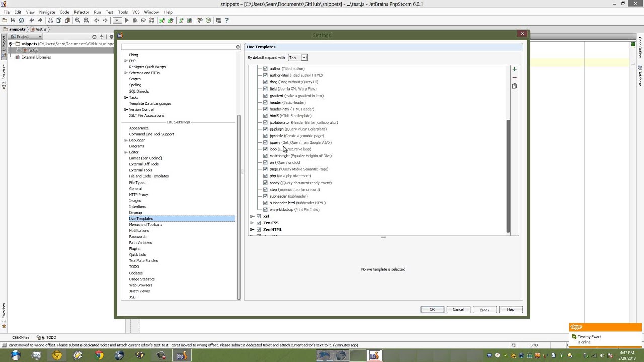The image size is (644, 362).
Task: Open the 'By default expand with' Tab dropdown
Action: (297, 58)
